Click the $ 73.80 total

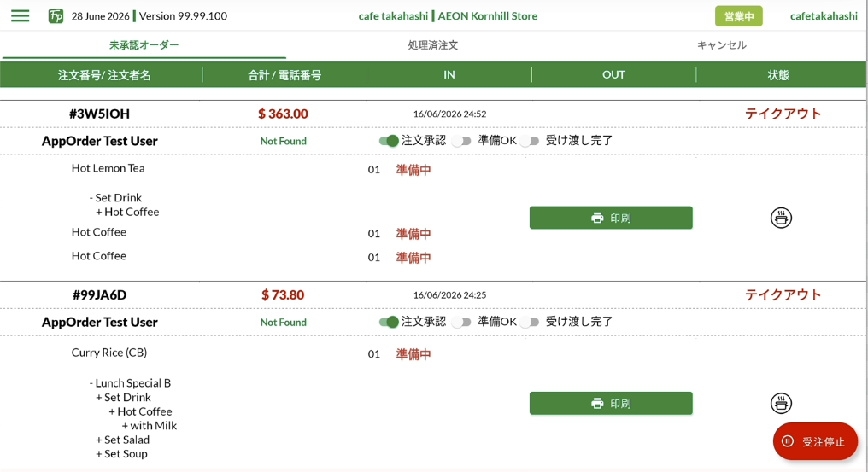[283, 295]
